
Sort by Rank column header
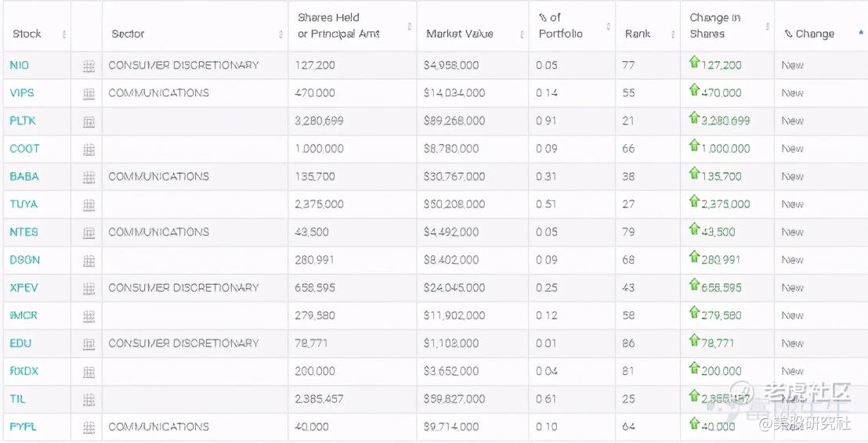pyautogui.click(x=638, y=34)
